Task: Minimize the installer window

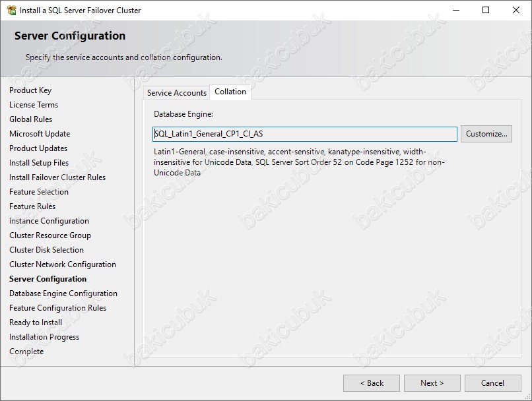Action: coord(456,10)
